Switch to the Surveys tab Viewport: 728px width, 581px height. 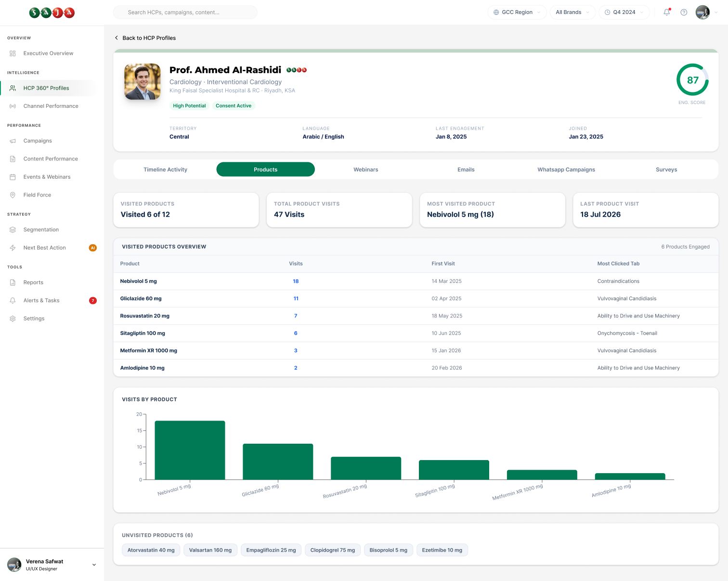pos(666,170)
